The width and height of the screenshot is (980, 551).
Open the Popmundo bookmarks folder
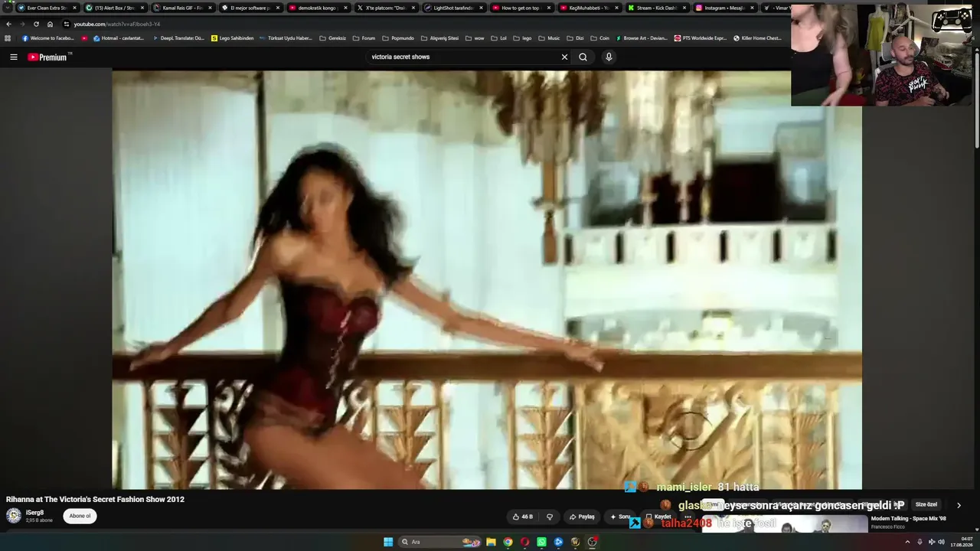[x=397, y=37]
